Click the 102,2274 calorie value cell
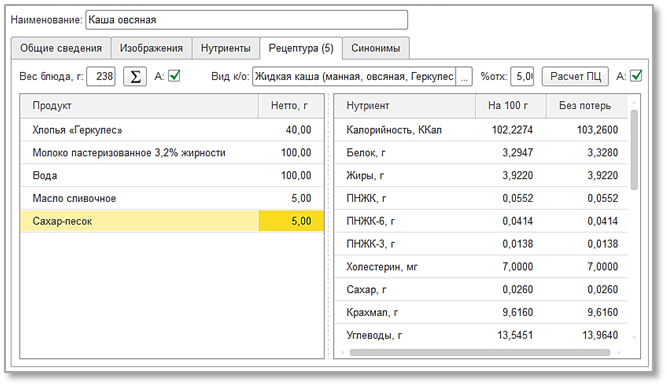This screenshot has height=386, width=667. [510, 130]
